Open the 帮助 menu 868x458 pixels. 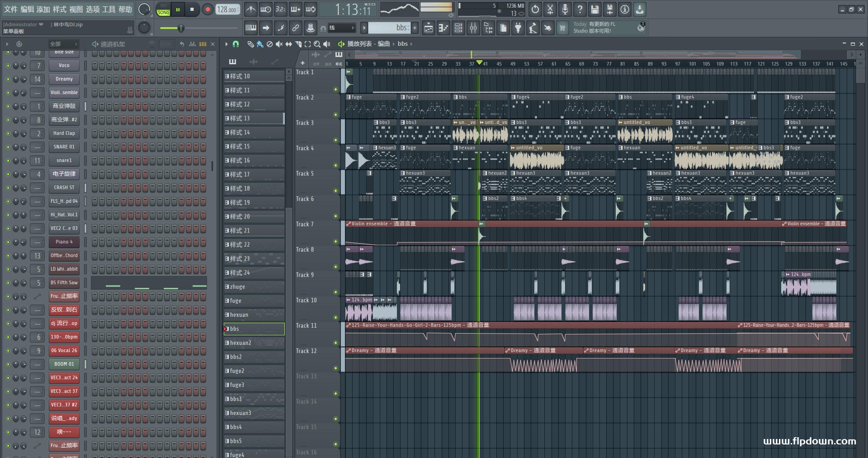[x=125, y=9]
